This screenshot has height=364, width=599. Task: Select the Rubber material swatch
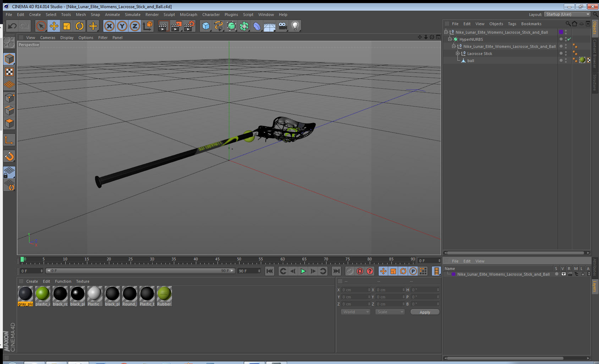coord(164,296)
